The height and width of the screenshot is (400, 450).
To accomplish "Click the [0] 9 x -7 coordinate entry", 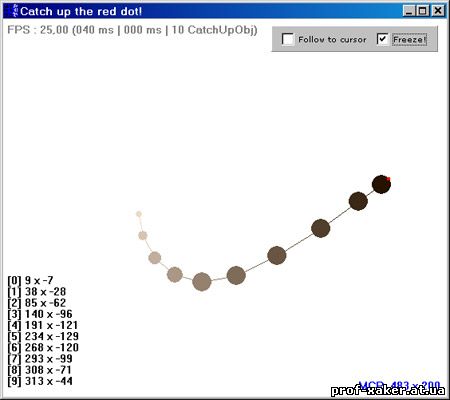I will coord(30,280).
